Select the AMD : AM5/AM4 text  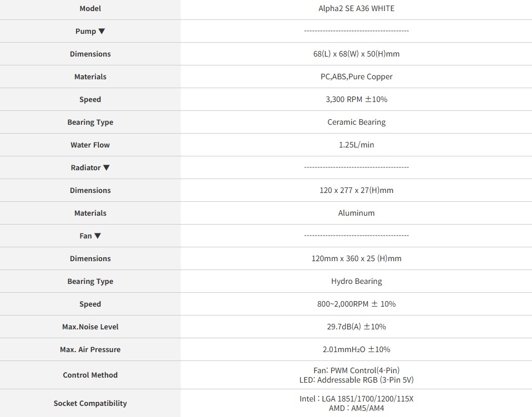[357, 409]
